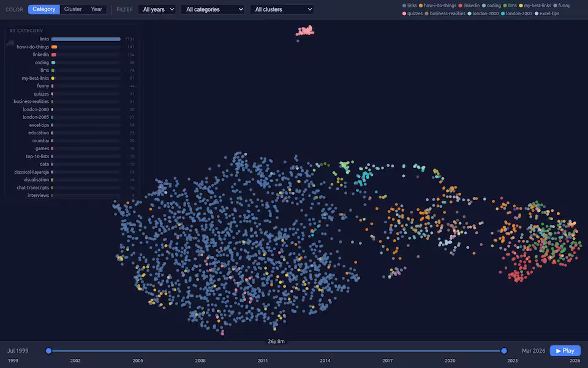The width and height of the screenshot is (588, 368).
Task: Click the coding legend marker
Action: point(484,6)
